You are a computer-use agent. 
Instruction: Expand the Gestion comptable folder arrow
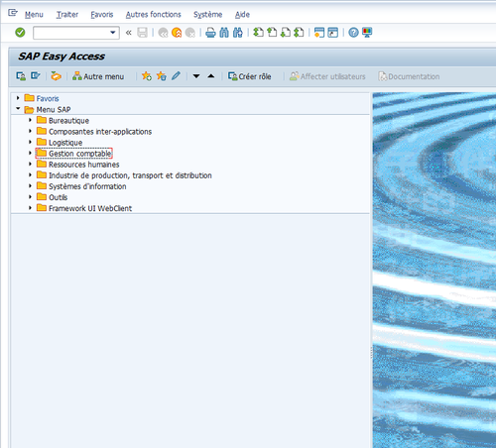(x=30, y=153)
